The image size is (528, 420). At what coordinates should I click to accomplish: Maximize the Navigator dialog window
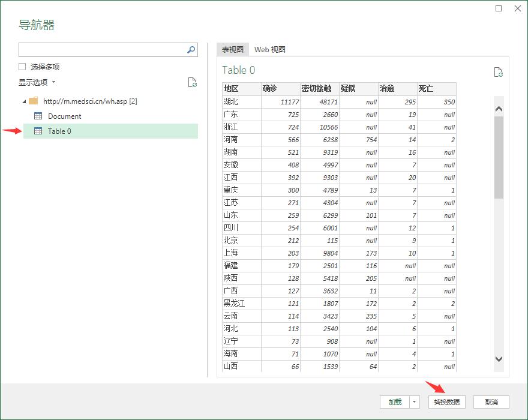pos(499,8)
